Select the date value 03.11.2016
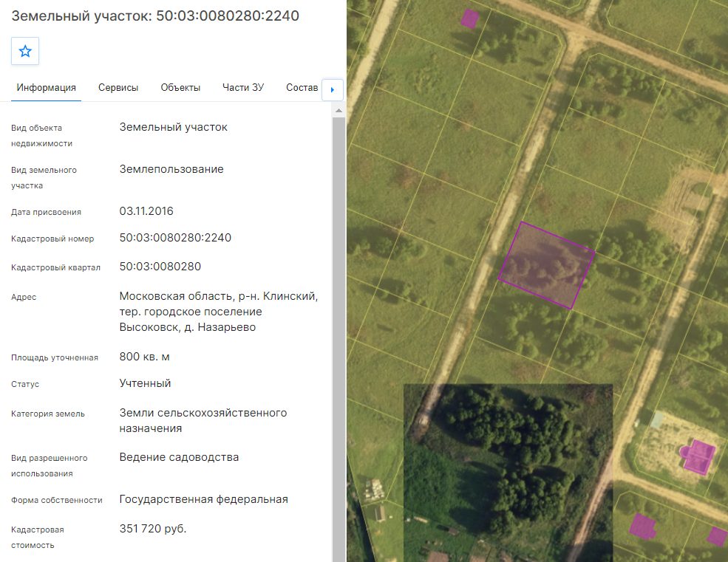Viewport: 728px width, 562px height. (x=146, y=211)
